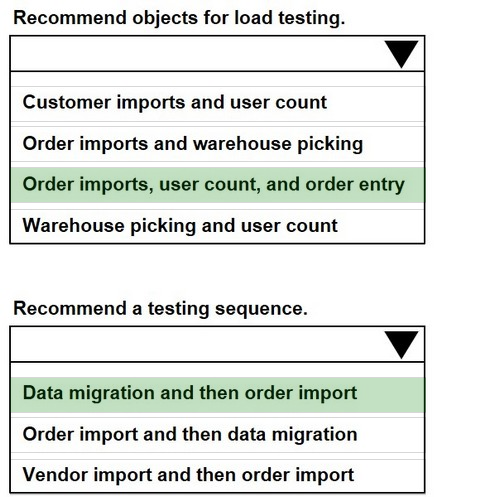500x497 pixels.
Task: Select 'Order imports and warehouse picking' option
Action: [217, 144]
